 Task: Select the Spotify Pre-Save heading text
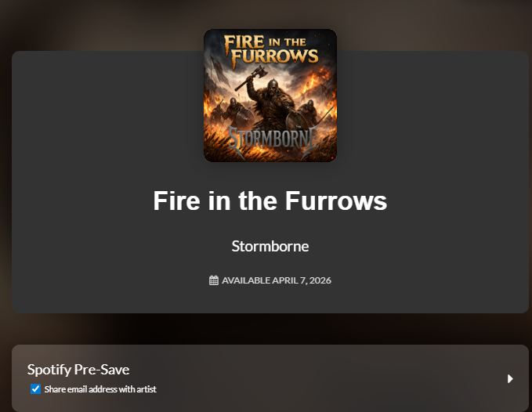[78, 369]
